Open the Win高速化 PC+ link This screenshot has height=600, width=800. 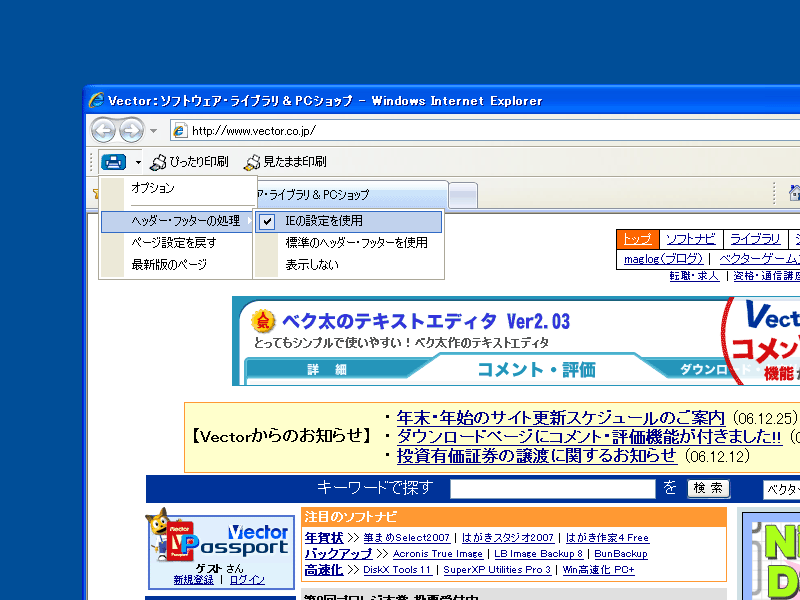click(x=598, y=570)
